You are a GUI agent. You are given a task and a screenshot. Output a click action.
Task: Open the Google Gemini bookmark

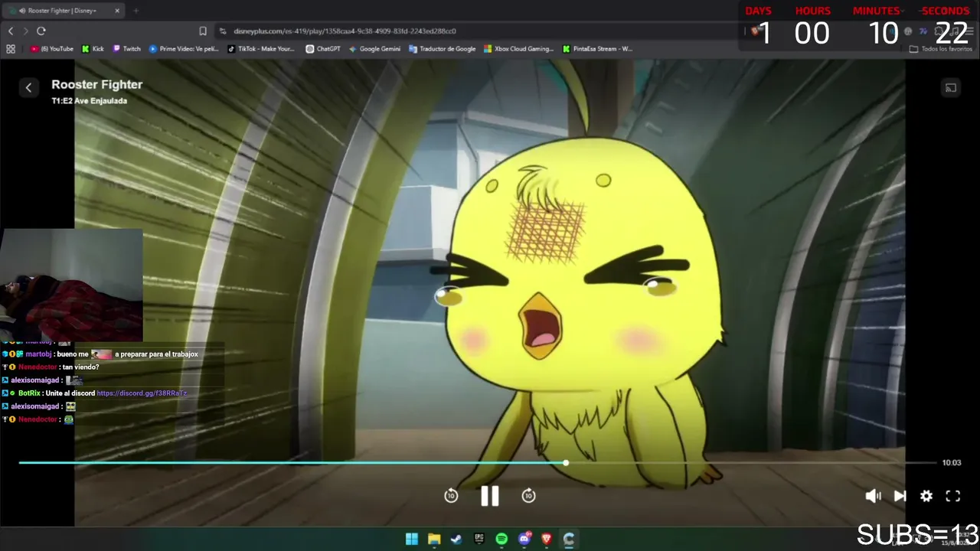(x=375, y=49)
